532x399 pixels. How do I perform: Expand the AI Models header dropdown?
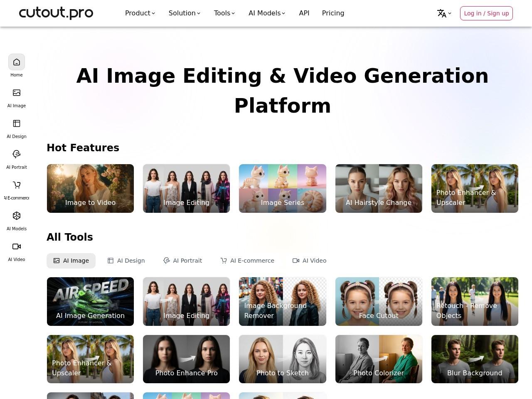tap(267, 13)
